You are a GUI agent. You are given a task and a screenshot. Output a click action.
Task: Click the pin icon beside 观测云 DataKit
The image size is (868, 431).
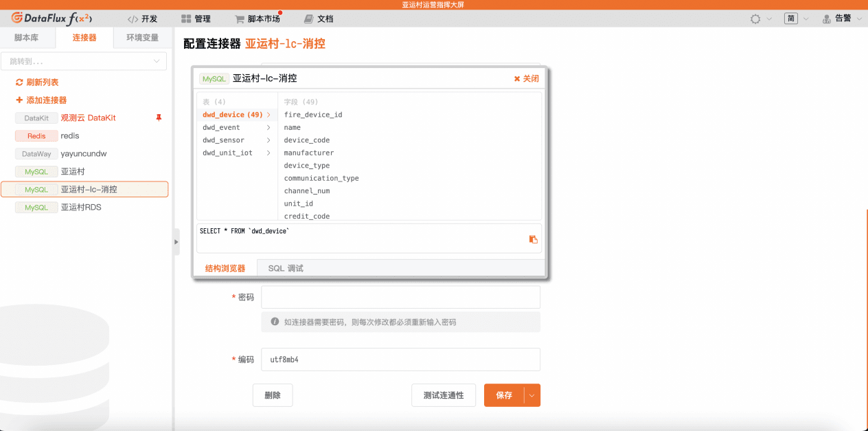coord(159,118)
